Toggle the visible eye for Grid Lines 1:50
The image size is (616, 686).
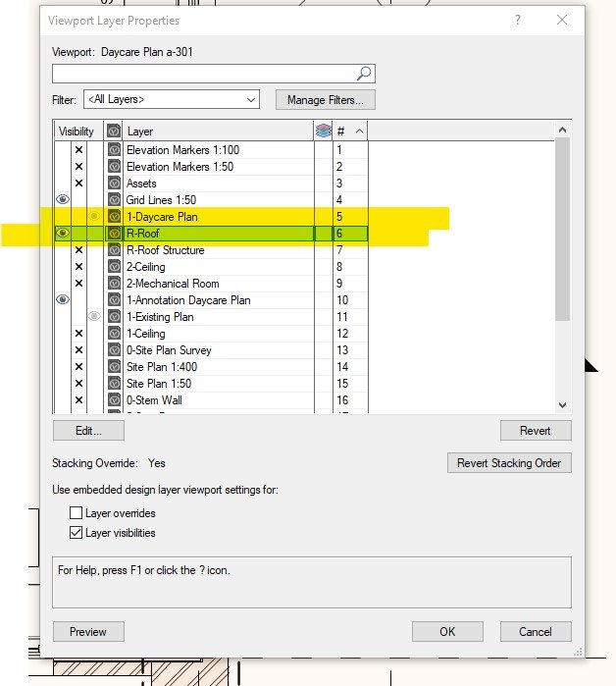63,200
